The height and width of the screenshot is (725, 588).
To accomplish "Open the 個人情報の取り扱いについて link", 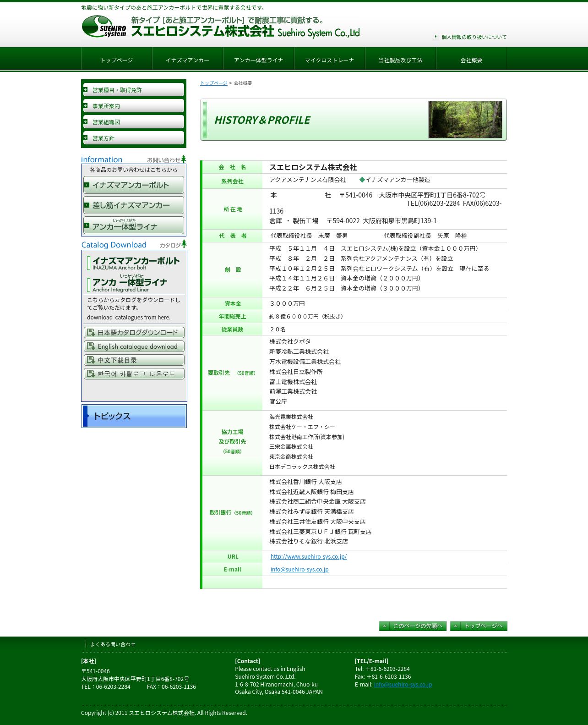I will [x=474, y=37].
